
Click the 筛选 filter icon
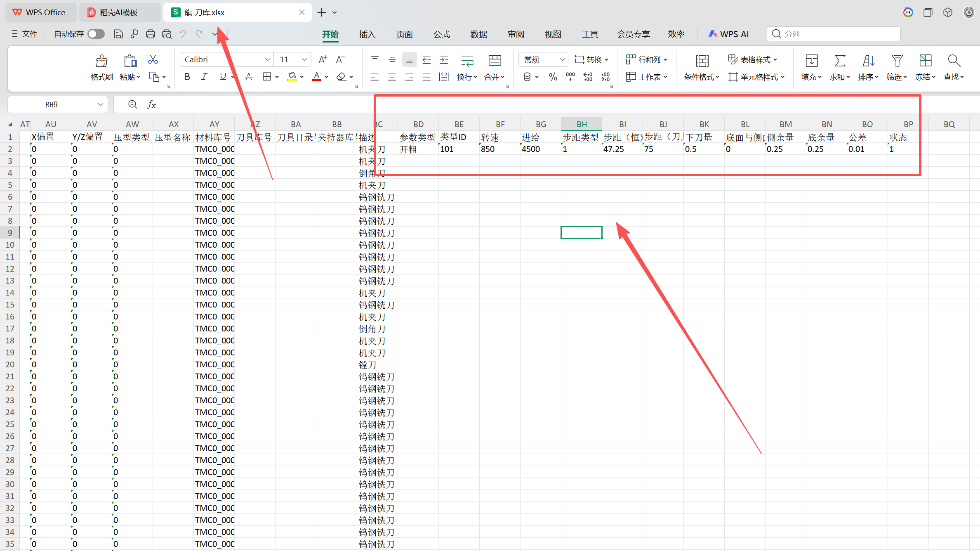click(x=897, y=61)
